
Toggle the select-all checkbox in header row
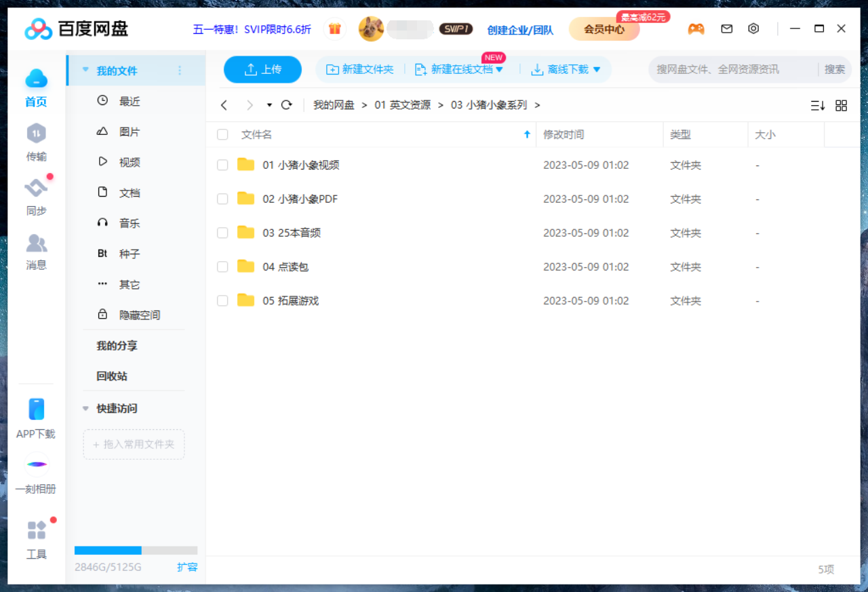[x=222, y=134]
